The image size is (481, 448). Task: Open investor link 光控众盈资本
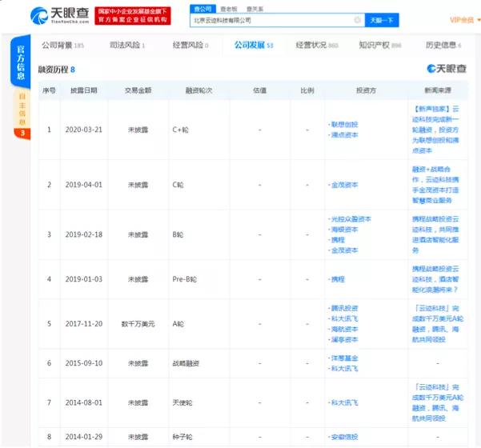coord(351,219)
